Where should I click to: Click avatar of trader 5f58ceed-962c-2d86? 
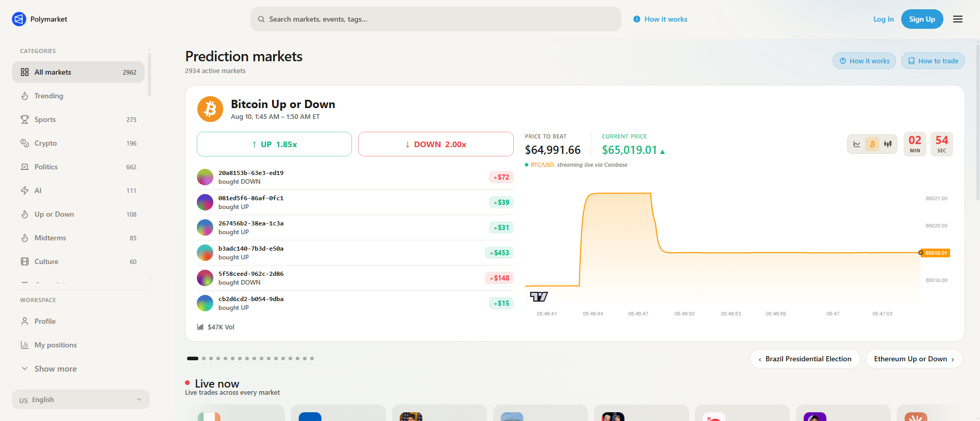click(x=205, y=278)
